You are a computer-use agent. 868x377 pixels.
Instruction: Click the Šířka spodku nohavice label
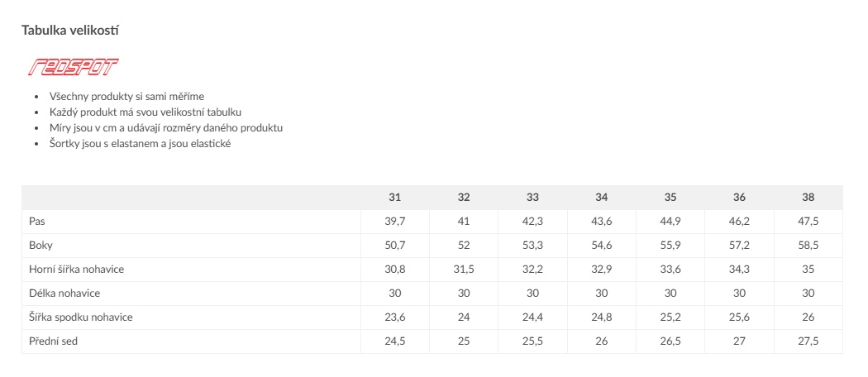pyautogui.click(x=80, y=317)
